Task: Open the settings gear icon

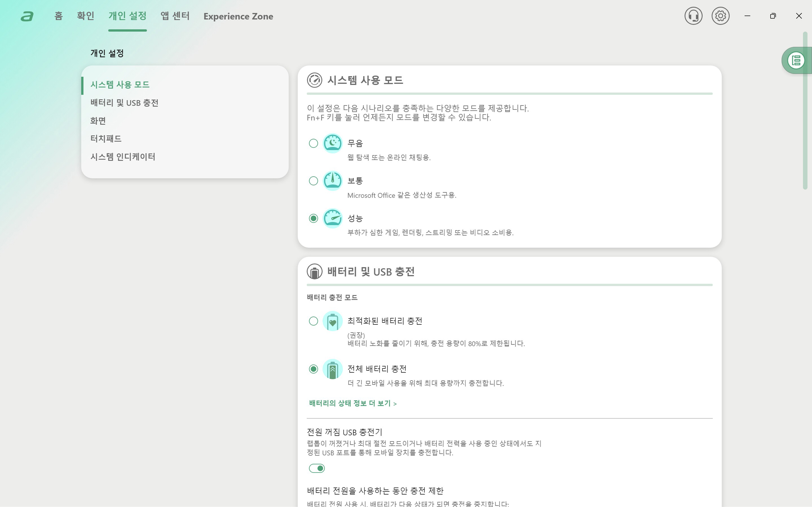Action: 720,16
